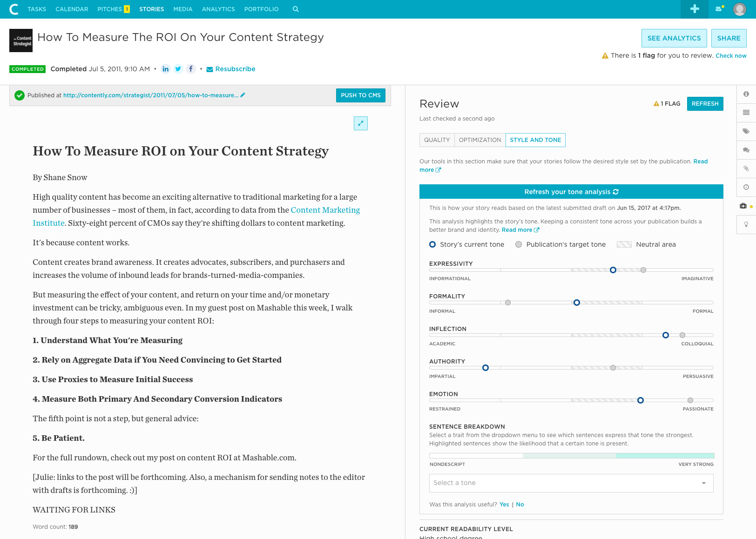Click the search magnifier icon
This screenshot has height=539, width=756.
(296, 9)
